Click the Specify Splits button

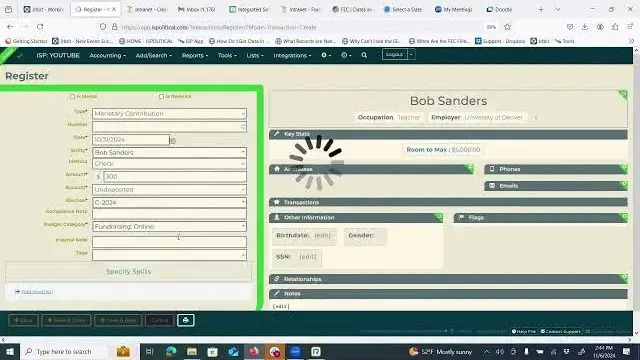point(129,271)
